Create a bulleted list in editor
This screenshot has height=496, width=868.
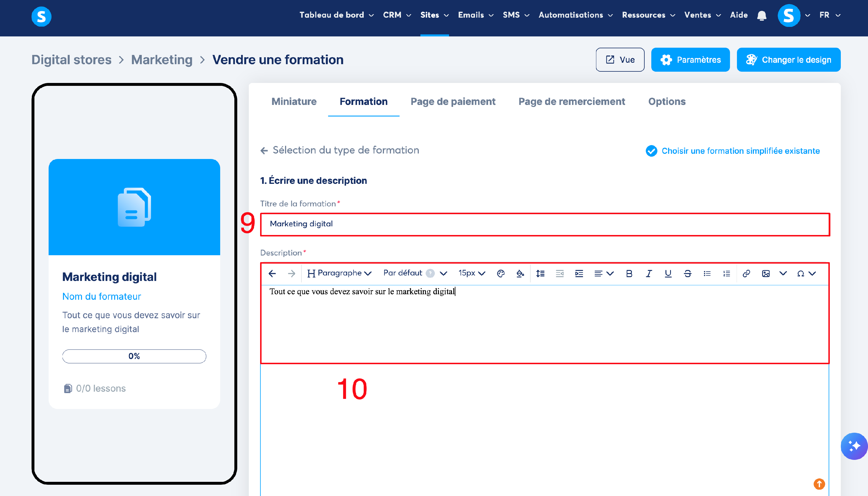[x=707, y=273]
